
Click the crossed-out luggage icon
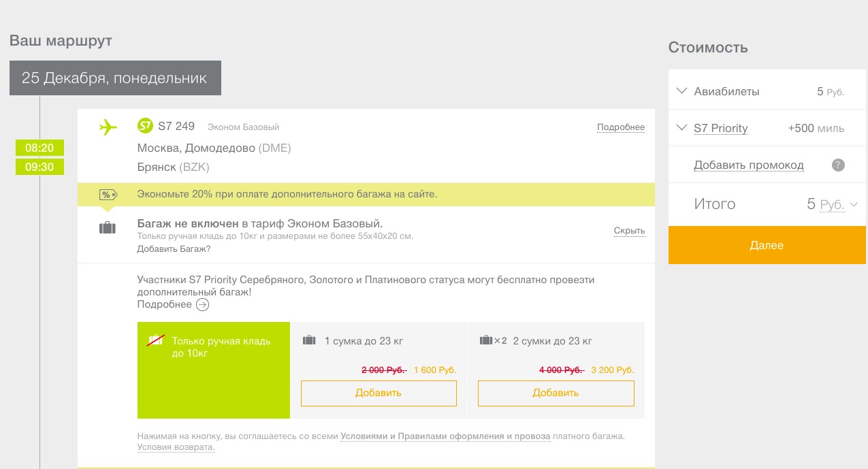(x=157, y=340)
